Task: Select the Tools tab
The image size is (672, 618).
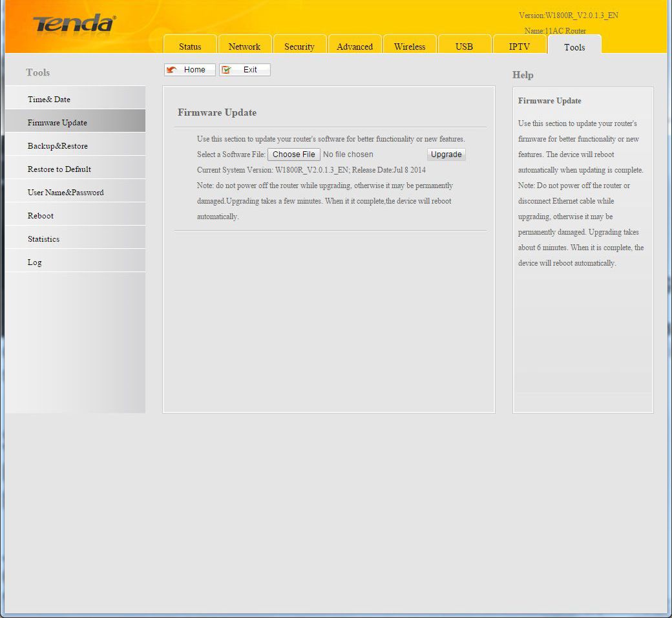Action: (574, 47)
